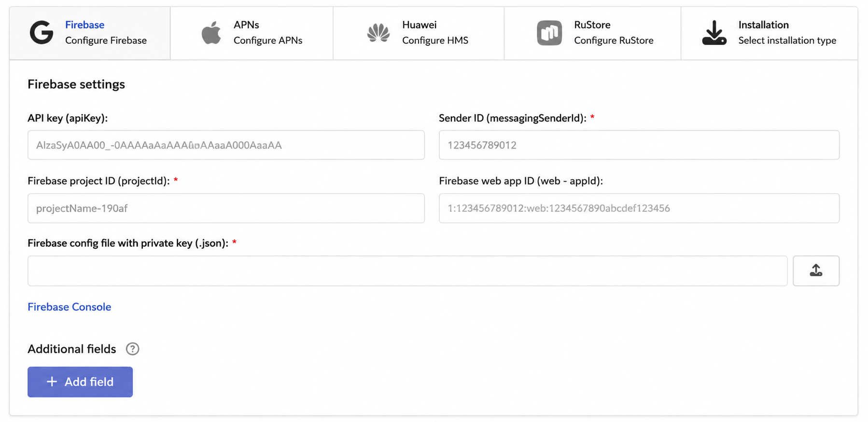The width and height of the screenshot is (868, 422).
Task: Click the 'Configure RuStore' subtitle text
Action: pyautogui.click(x=614, y=41)
